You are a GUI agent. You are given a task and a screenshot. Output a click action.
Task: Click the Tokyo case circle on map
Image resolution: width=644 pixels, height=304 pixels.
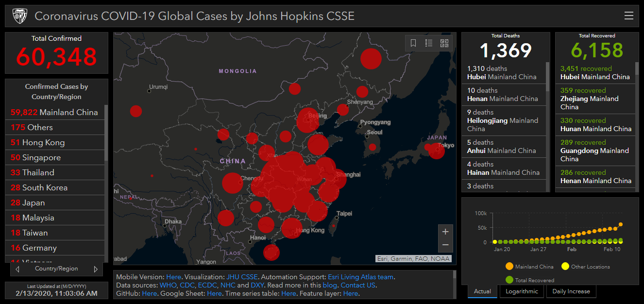pyautogui.click(x=437, y=151)
